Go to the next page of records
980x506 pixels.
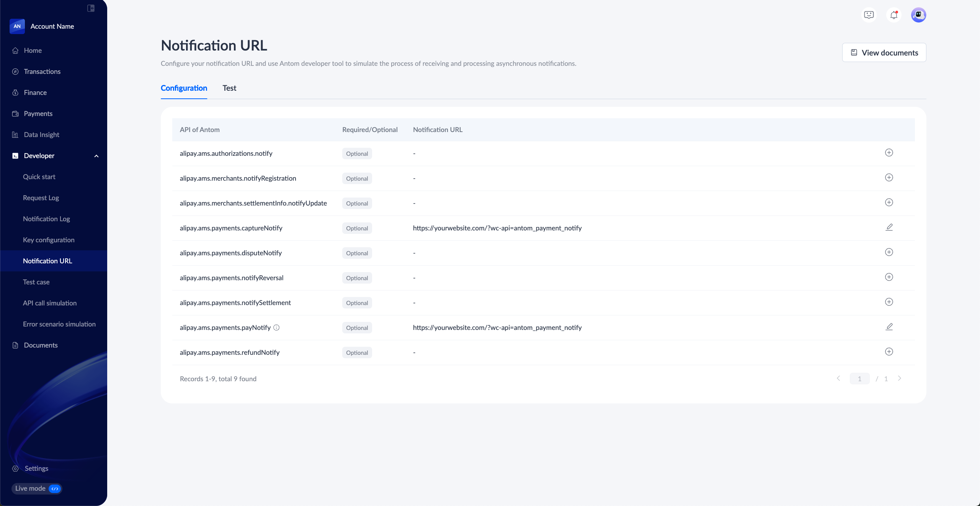point(900,379)
